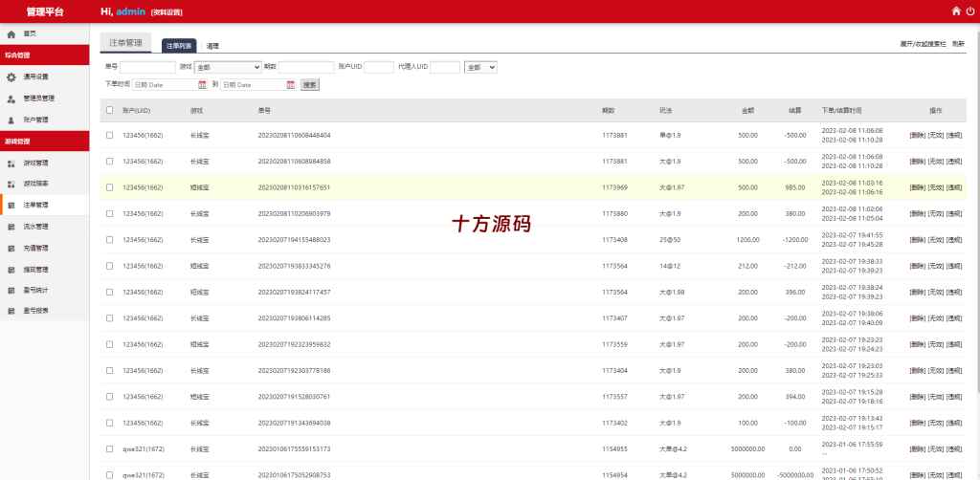Open calendar picker for end date
Screen dimensions: 980x480
(x=291, y=85)
